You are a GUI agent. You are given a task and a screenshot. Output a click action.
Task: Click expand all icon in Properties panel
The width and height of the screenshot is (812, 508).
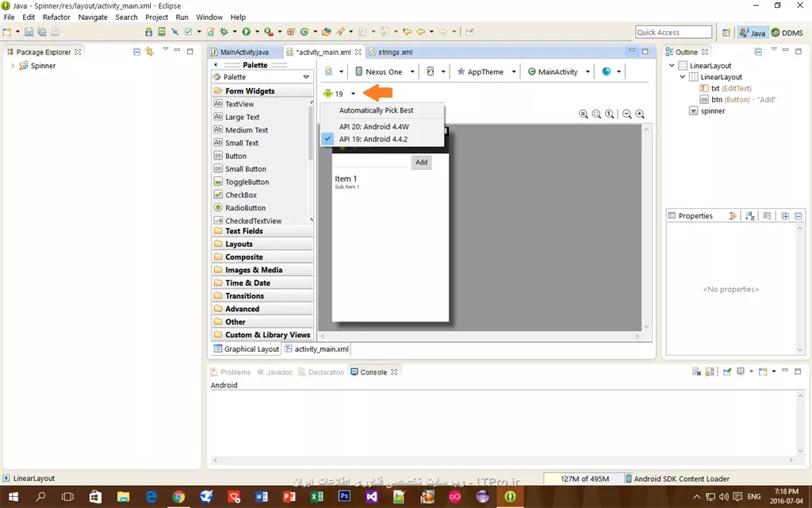(x=785, y=216)
